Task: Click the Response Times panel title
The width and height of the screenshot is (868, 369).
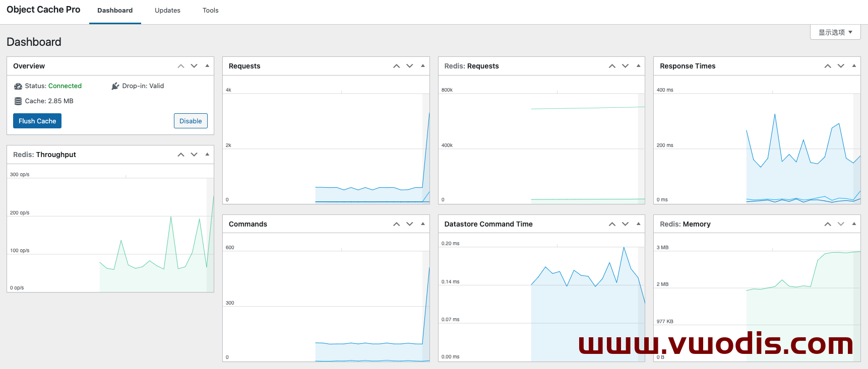Action: (x=688, y=66)
